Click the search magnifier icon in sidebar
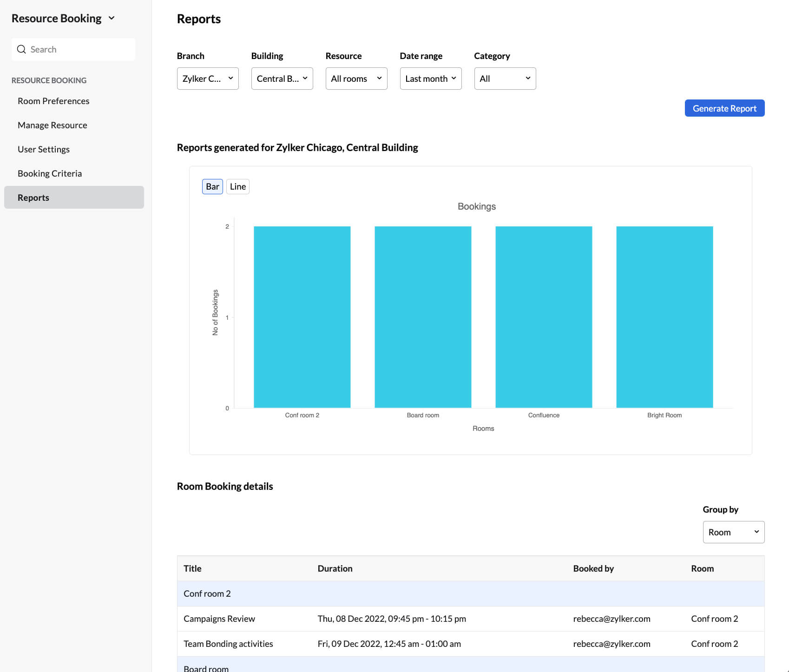The width and height of the screenshot is (789, 672). click(x=21, y=49)
